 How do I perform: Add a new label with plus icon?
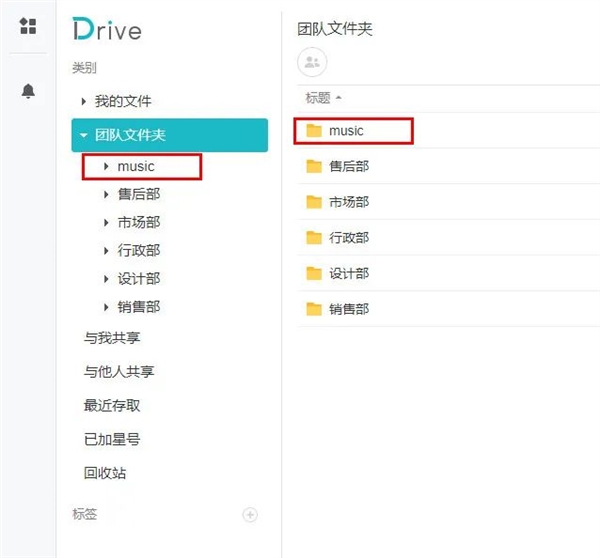click(250, 515)
